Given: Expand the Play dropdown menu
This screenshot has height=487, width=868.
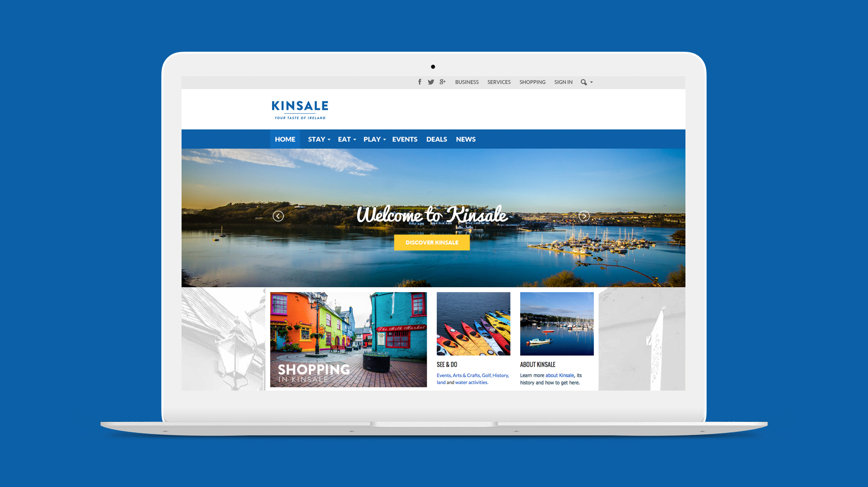Looking at the screenshot, I should point(375,140).
